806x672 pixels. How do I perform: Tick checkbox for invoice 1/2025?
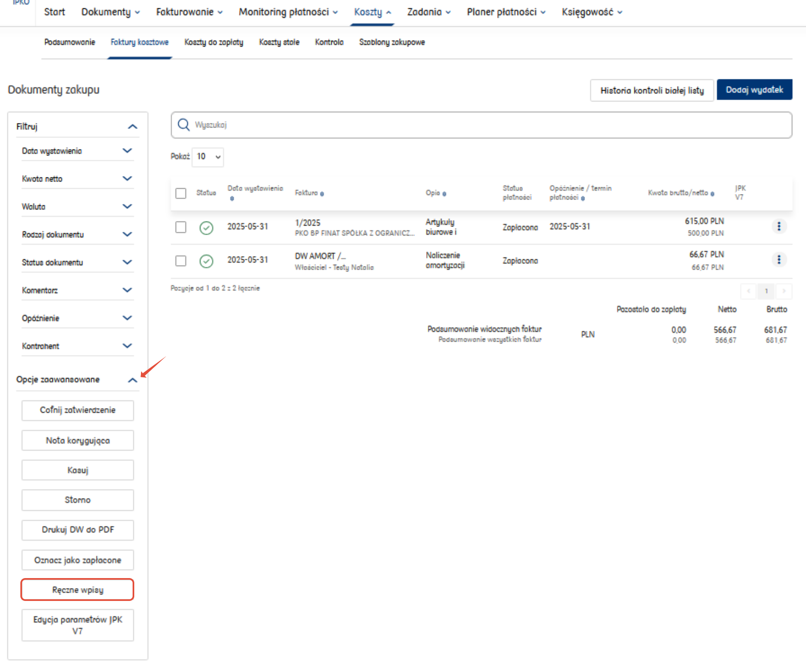click(x=181, y=227)
